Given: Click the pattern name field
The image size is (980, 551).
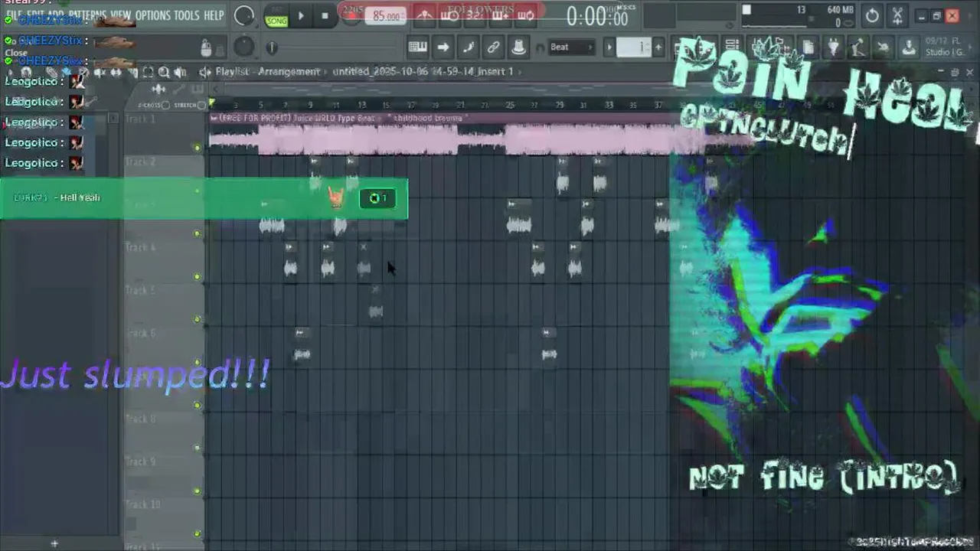Looking at the screenshot, I should [x=634, y=47].
